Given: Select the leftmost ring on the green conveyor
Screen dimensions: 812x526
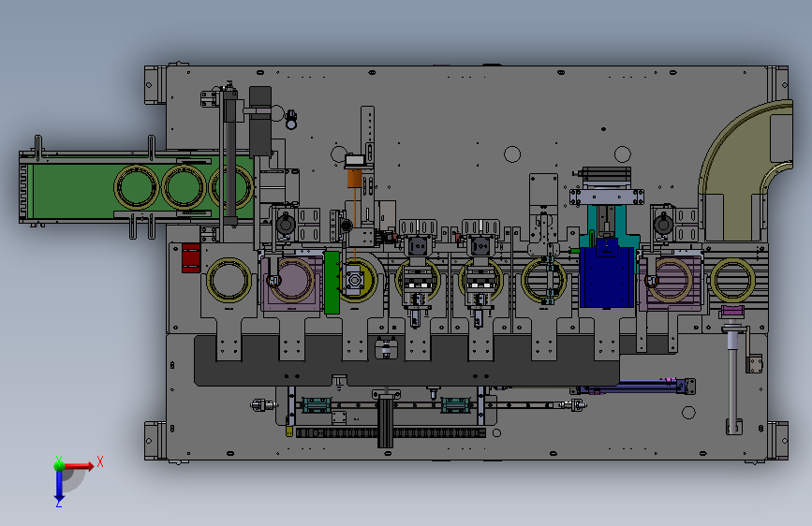Looking at the screenshot, I should 136,187.
